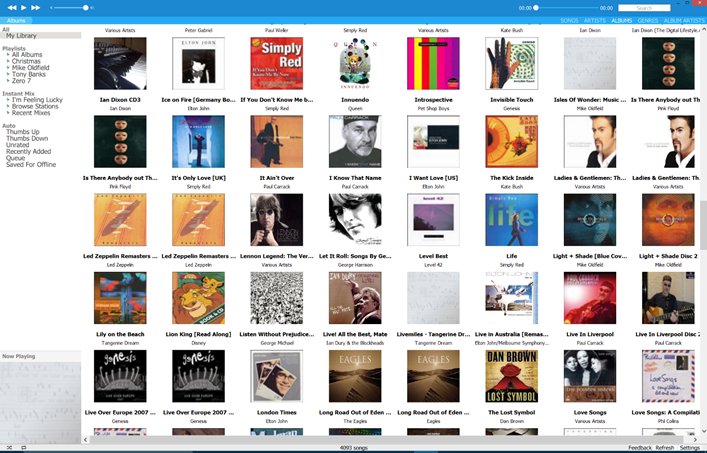Click the 'Phil Collins' artist name
707x453 pixels.
click(668, 421)
